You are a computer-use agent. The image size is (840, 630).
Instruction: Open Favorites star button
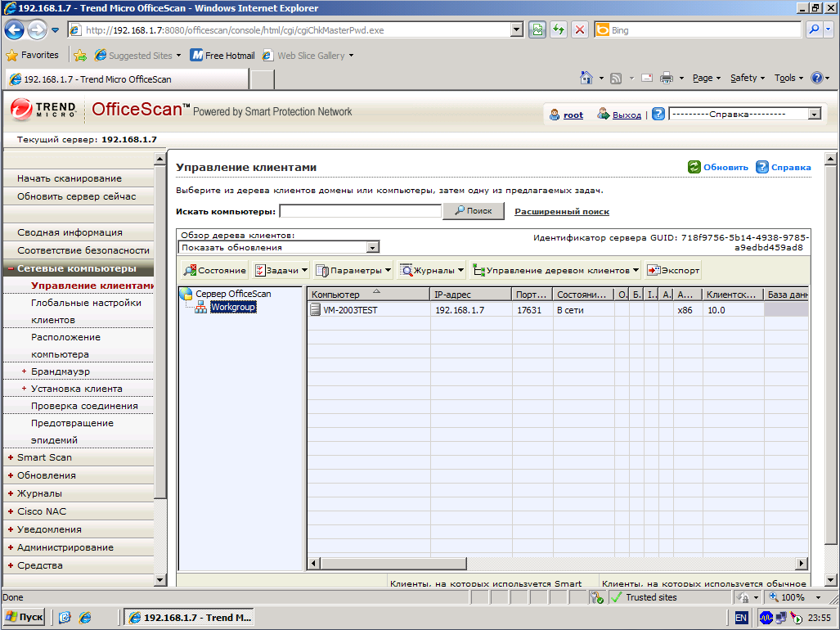tap(32, 55)
